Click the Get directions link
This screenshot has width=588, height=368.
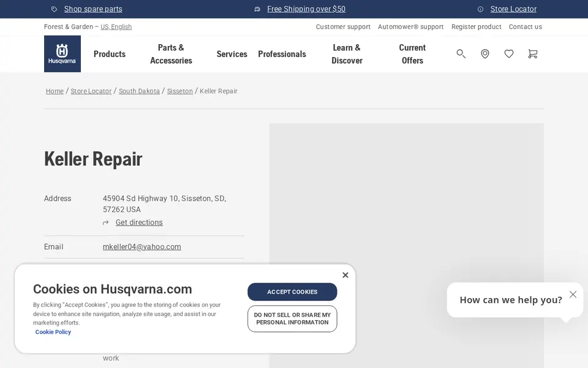point(139,222)
